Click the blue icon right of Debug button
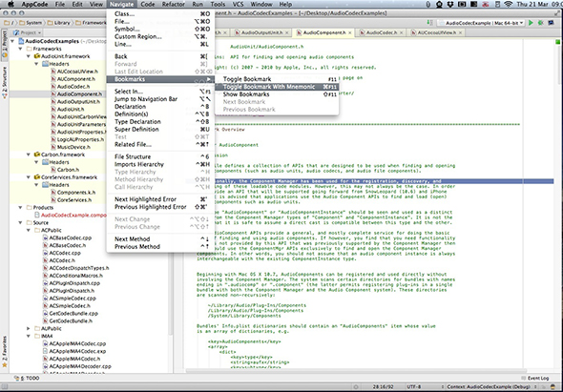563x392 pixels. tap(551, 23)
